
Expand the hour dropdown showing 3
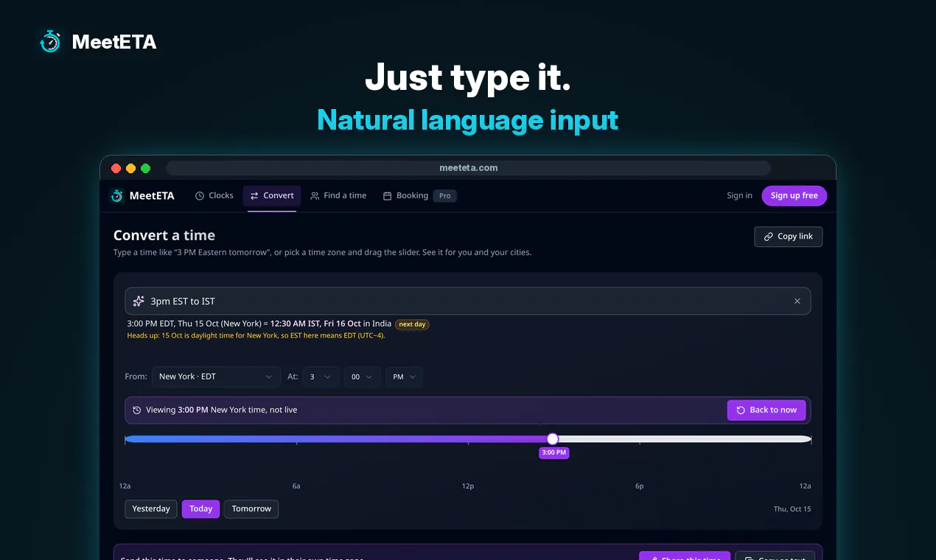(x=320, y=377)
